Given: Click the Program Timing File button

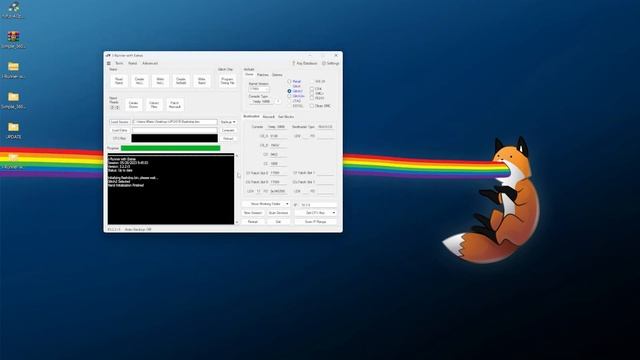Looking at the screenshot, I should (x=227, y=81).
